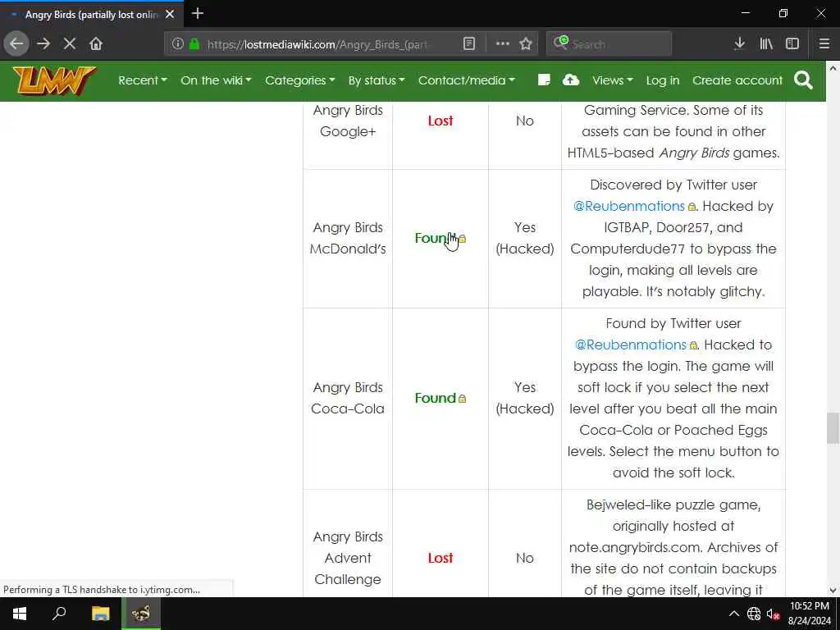This screenshot has width=840, height=630.
Task: Select the Angry Birds wiki tab
Action: click(92, 15)
